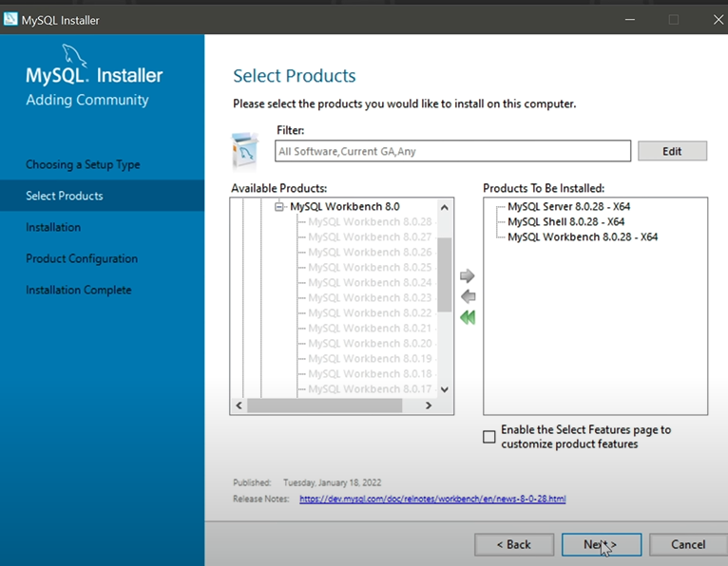This screenshot has height=566, width=728.
Task: Click the vertical scrollbar thumb in Available Products
Action: pos(445,274)
